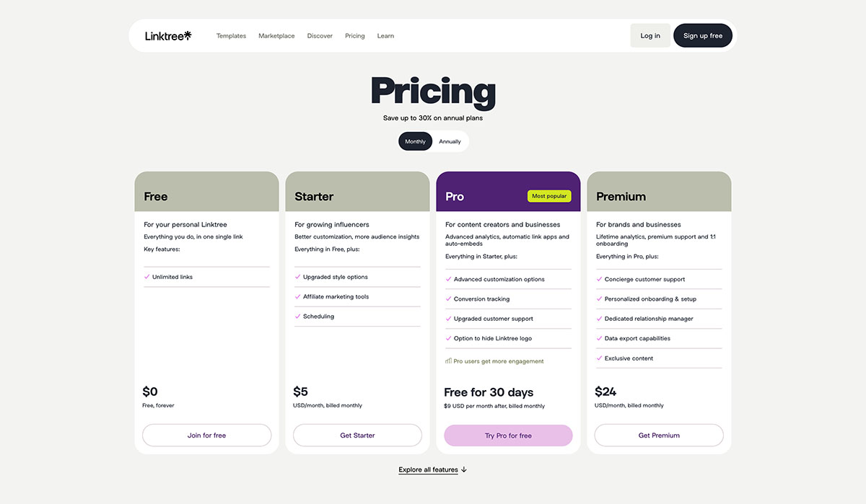
Task: Open the Learn section
Action: (x=385, y=35)
